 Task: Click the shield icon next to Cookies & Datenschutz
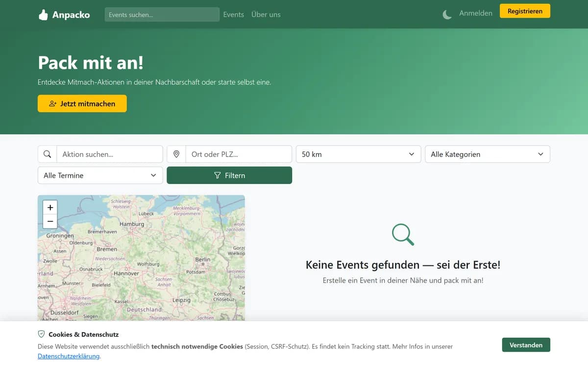coord(42,334)
